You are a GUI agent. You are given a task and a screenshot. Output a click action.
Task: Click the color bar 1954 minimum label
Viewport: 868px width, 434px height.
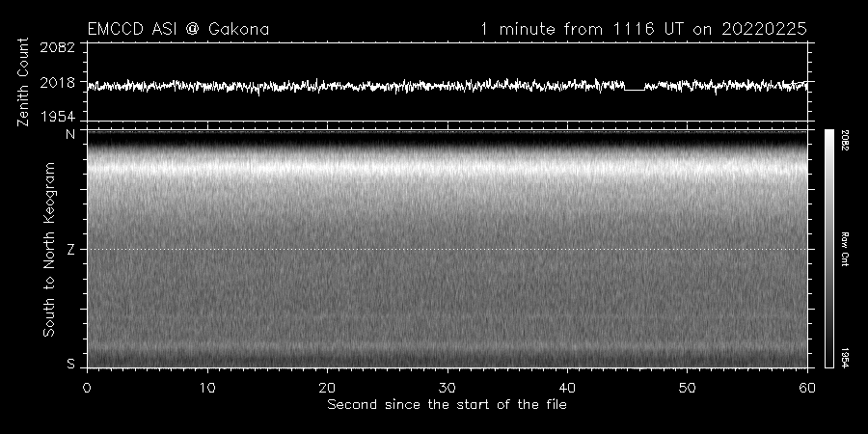pyautogui.click(x=845, y=358)
